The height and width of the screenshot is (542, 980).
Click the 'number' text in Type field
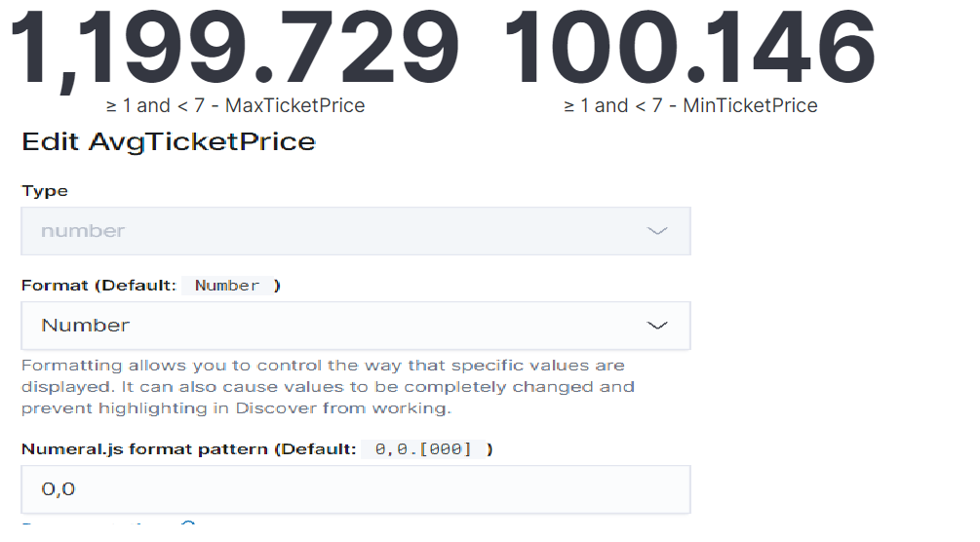pyautogui.click(x=83, y=231)
